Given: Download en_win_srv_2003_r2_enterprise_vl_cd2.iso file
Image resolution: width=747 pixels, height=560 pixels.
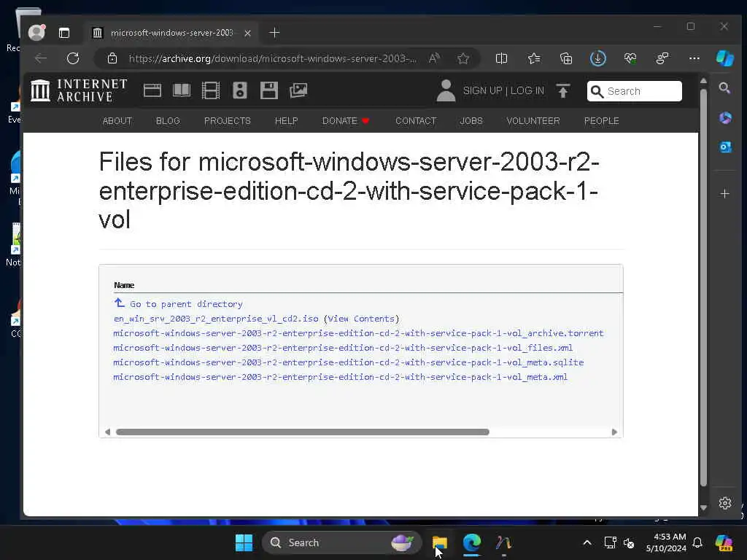Looking at the screenshot, I should [216, 319].
